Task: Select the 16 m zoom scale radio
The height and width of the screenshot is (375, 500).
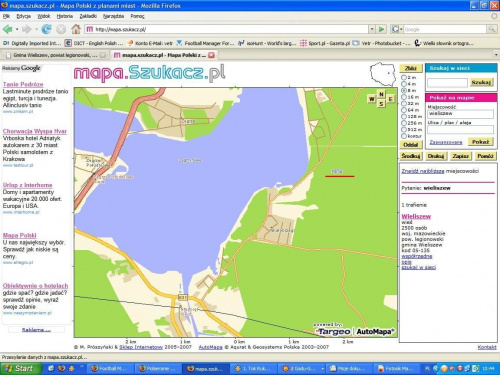Action: click(404, 97)
